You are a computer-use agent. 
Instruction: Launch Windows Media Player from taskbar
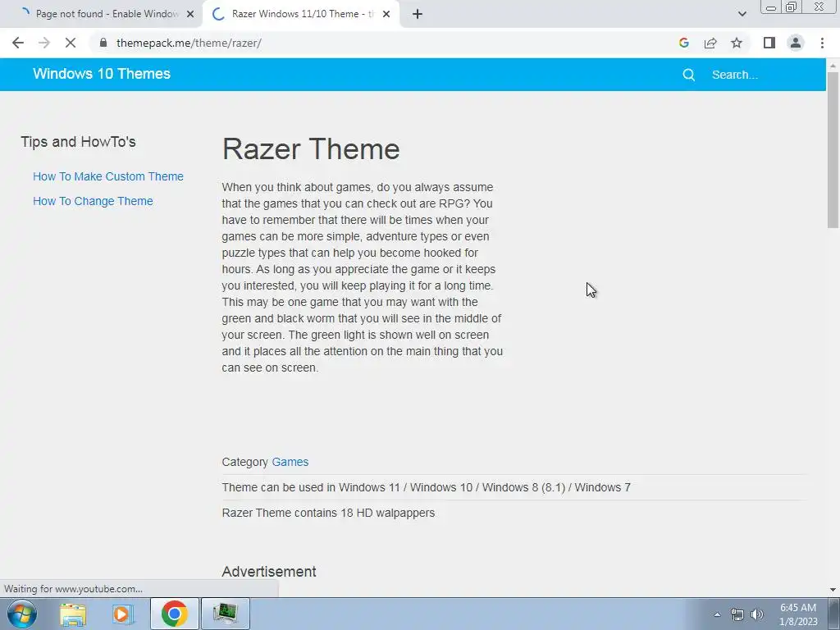[x=122, y=614]
